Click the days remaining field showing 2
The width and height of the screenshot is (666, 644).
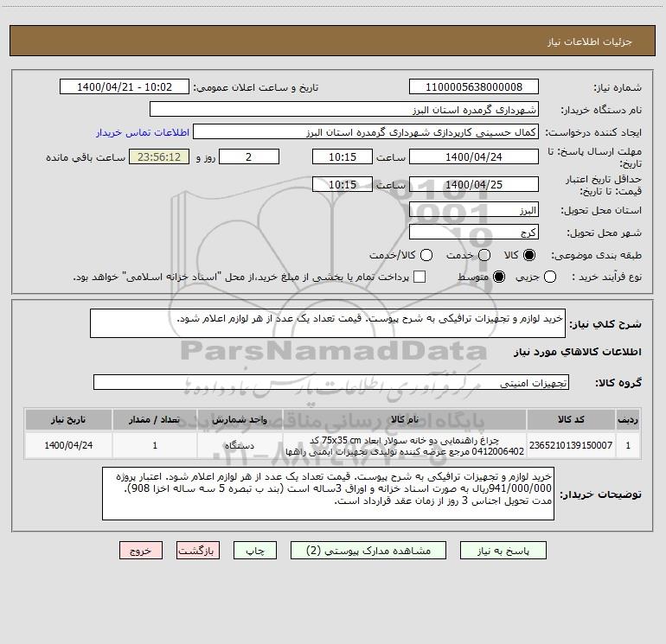tap(249, 156)
